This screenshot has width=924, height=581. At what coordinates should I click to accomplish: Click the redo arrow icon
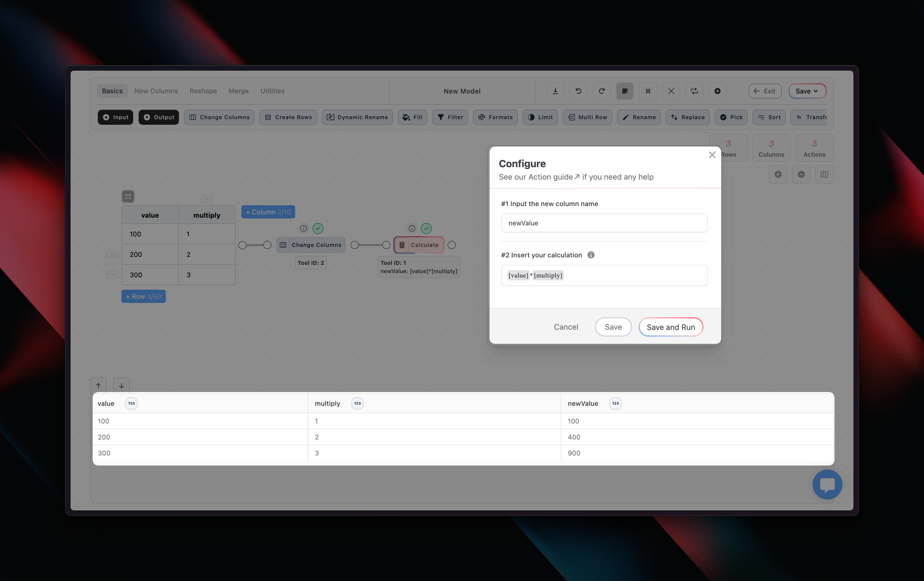tap(601, 91)
